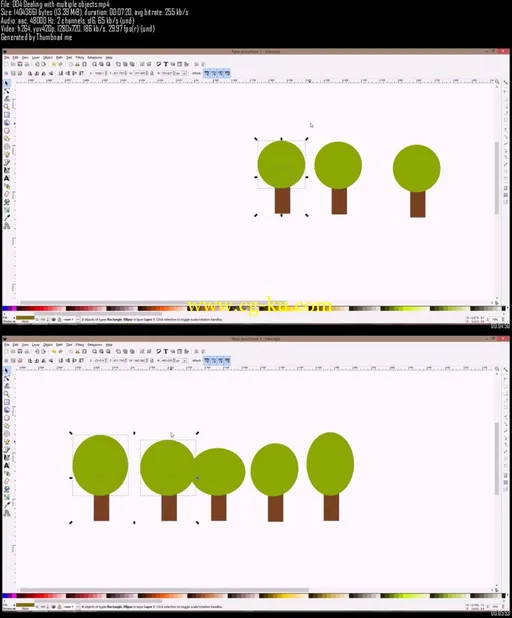Viewport: 512px width, 618px height.
Task: Click the magenta palette swatch in five-tree frame
Action: [14, 596]
